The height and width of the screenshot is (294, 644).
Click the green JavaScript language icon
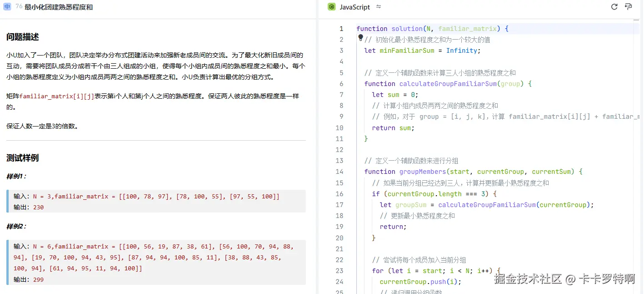pos(331,7)
